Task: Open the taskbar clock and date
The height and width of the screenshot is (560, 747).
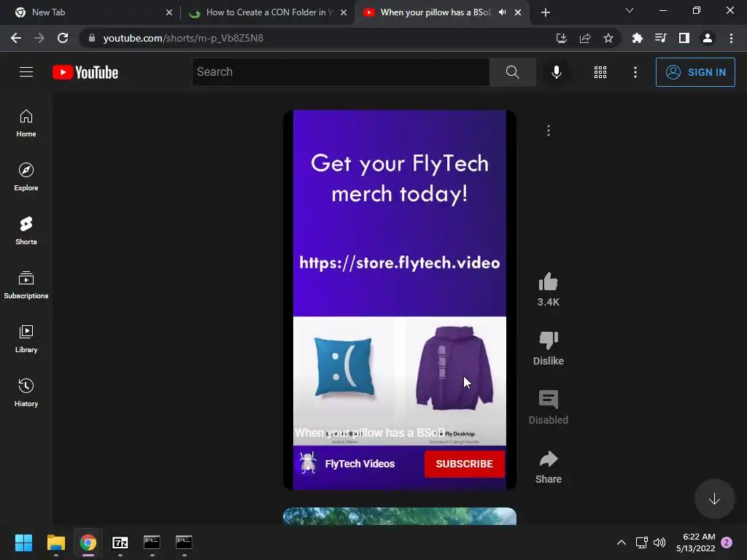Action: 696,542
